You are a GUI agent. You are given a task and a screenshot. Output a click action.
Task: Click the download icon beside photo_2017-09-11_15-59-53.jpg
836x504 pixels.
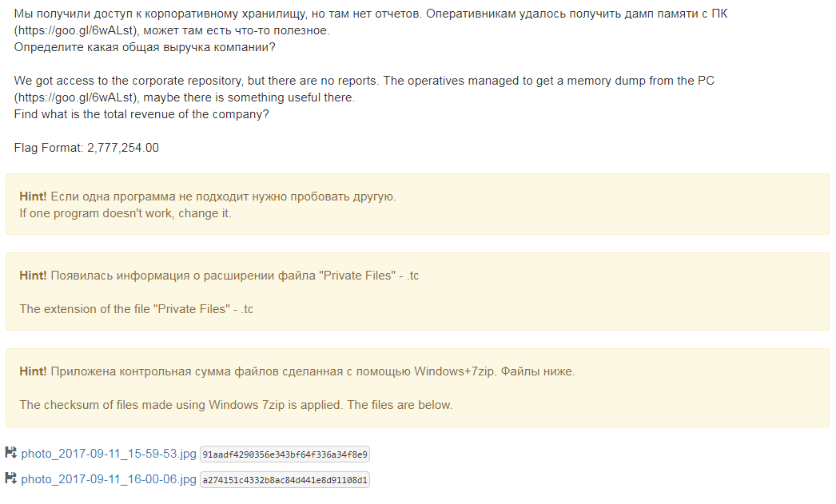[x=11, y=454]
